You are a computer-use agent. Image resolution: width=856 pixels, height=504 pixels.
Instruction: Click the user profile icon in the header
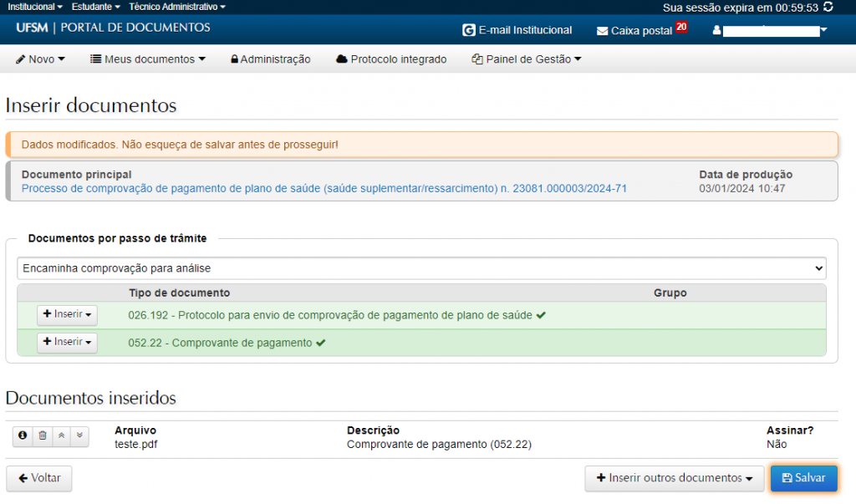tap(716, 31)
